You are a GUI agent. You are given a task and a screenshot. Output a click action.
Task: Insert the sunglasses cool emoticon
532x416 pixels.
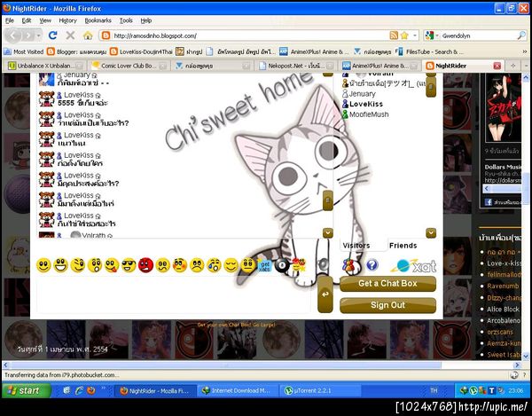(x=129, y=265)
